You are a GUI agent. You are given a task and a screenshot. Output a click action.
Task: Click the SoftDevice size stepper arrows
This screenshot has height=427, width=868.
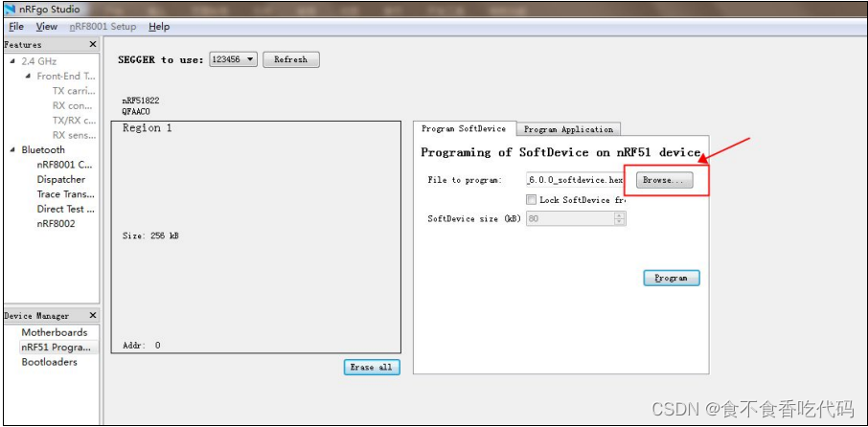(x=620, y=219)
